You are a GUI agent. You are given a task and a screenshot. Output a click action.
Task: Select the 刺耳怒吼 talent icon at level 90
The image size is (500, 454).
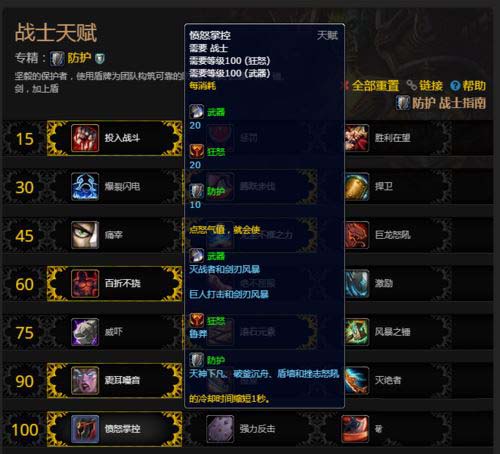85,380
